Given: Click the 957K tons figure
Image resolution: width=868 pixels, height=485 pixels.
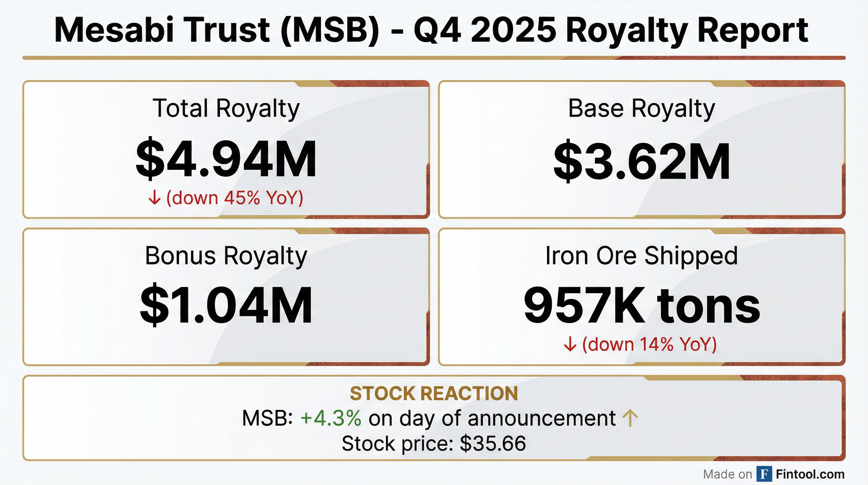Looking at the screenshot, I should 641,305.
